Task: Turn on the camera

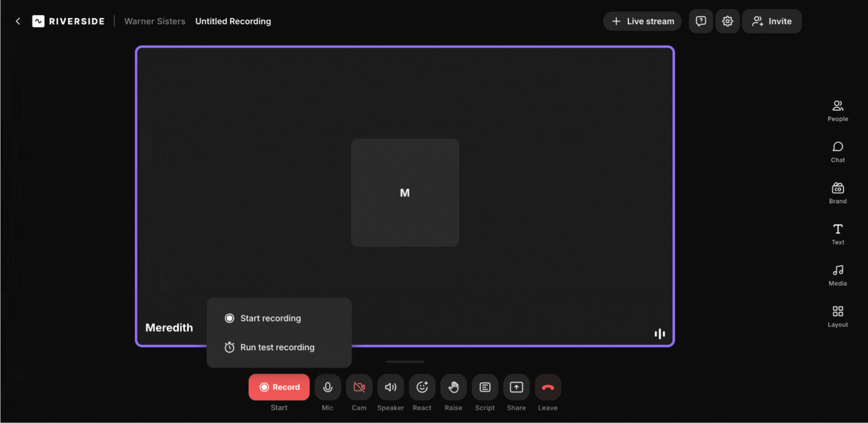Action: (x=359, y=387)
